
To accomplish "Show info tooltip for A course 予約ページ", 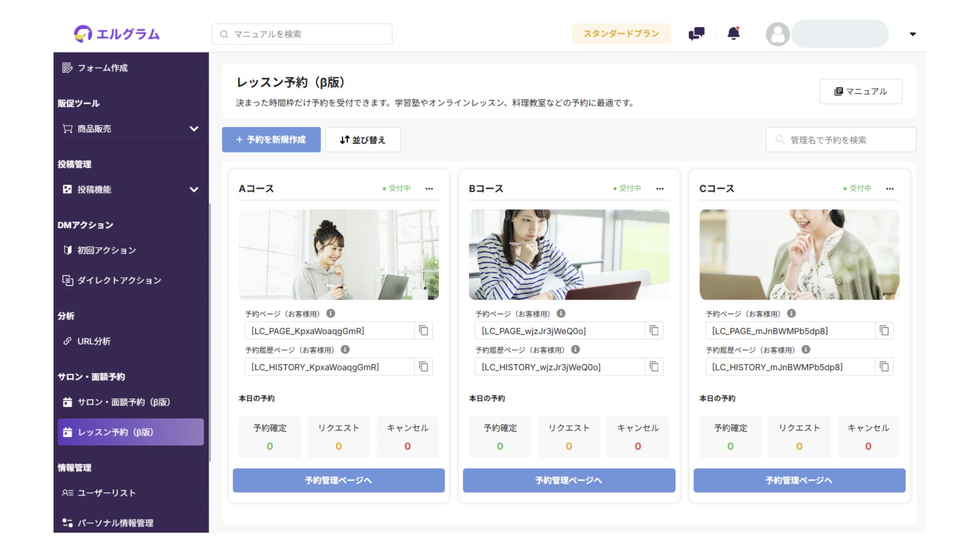I will [x=331, y=314].
